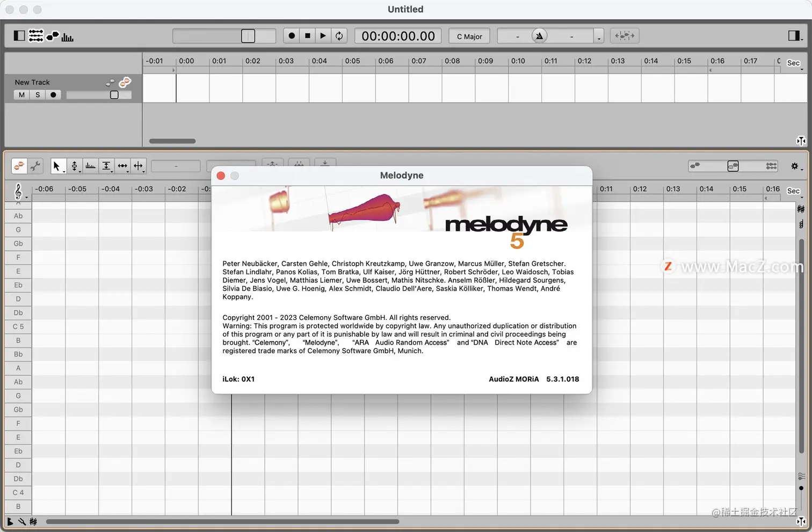Toggle the scale grid icon at editor right edge

801,209
